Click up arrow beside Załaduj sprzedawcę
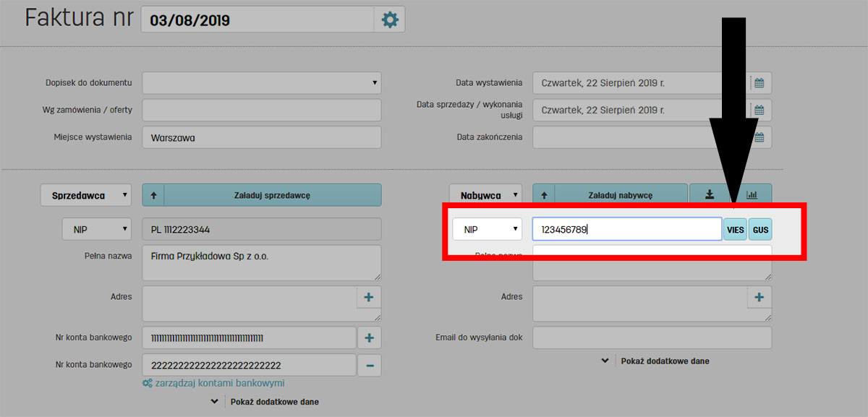Viewport: 868px width, 417px height. (x=153, y=195)
